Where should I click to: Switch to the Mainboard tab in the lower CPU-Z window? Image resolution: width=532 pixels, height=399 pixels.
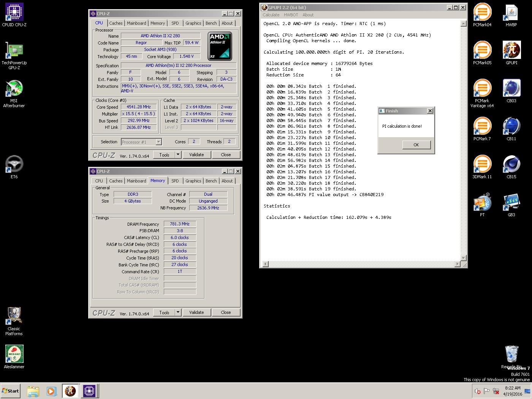[136, 181]
